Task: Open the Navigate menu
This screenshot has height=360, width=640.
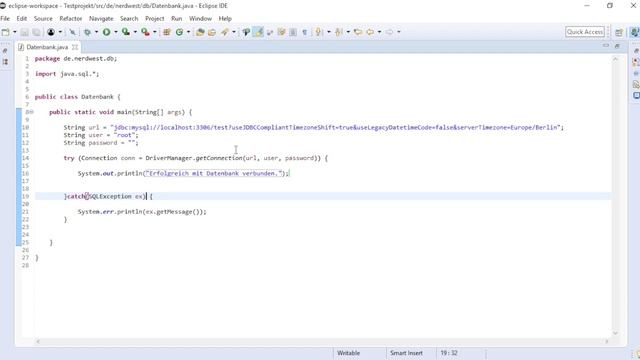Action: (101, 19)
